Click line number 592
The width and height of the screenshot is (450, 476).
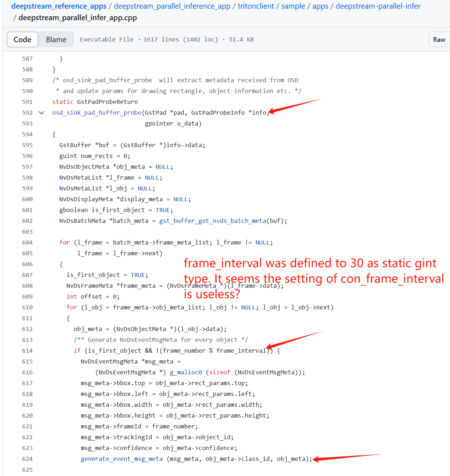27,113
